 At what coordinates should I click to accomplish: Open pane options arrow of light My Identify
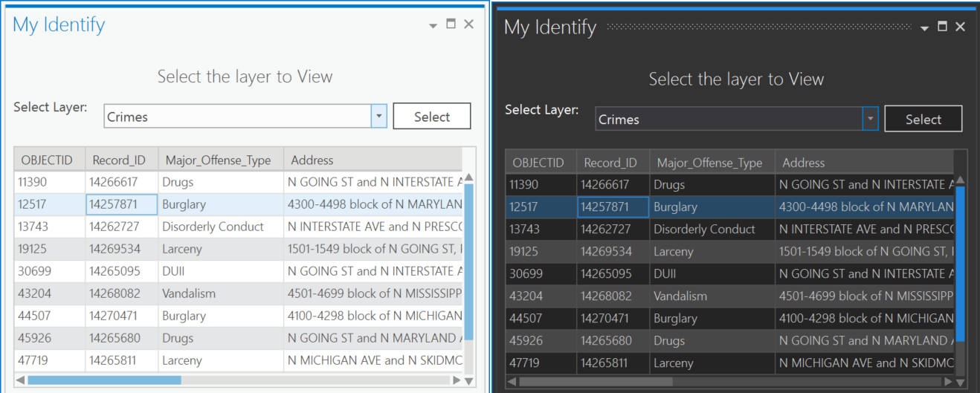(433, 25)
